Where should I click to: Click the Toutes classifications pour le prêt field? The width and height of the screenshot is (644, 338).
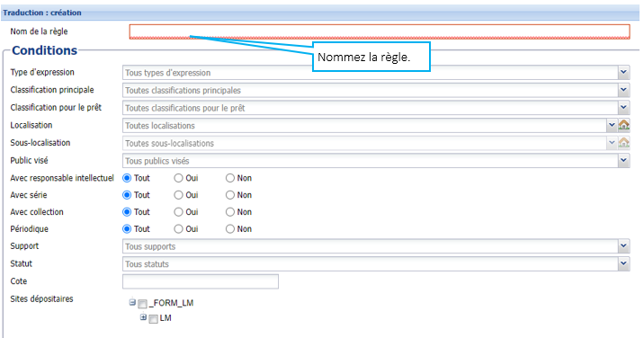370,108
